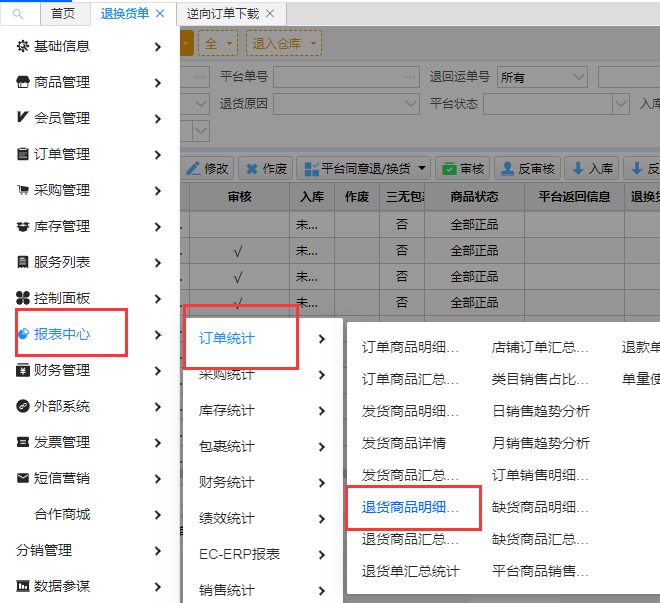The height and width of the screenshot is (603, 660).
Task: Click the 控制面板 grid icon
Action: pyautogui.click(x=23, y=298)
